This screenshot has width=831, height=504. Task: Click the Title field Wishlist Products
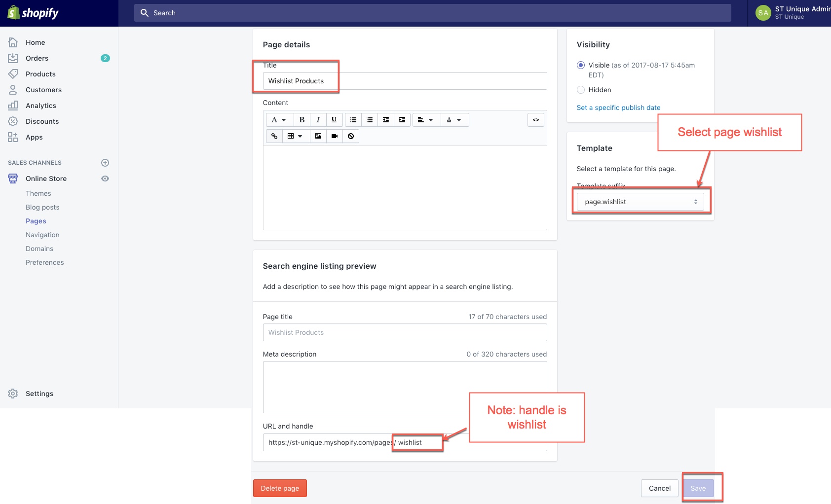405,81
